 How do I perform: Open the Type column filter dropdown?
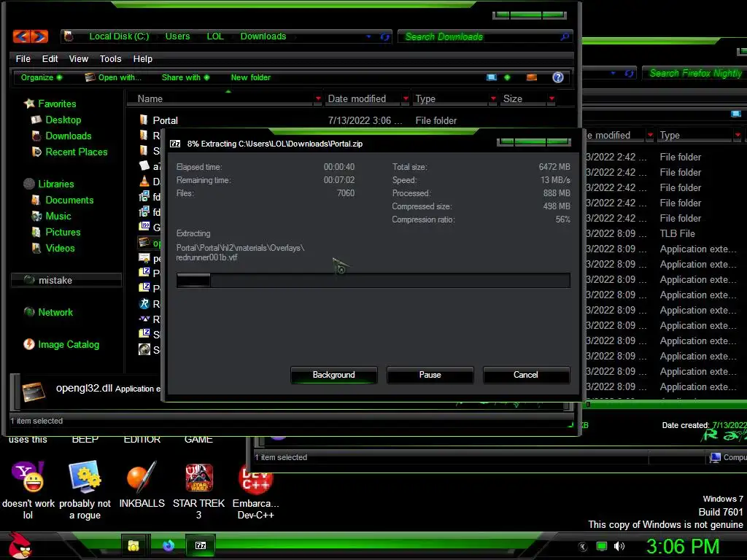pyautogui.click(x=493, y=98)
